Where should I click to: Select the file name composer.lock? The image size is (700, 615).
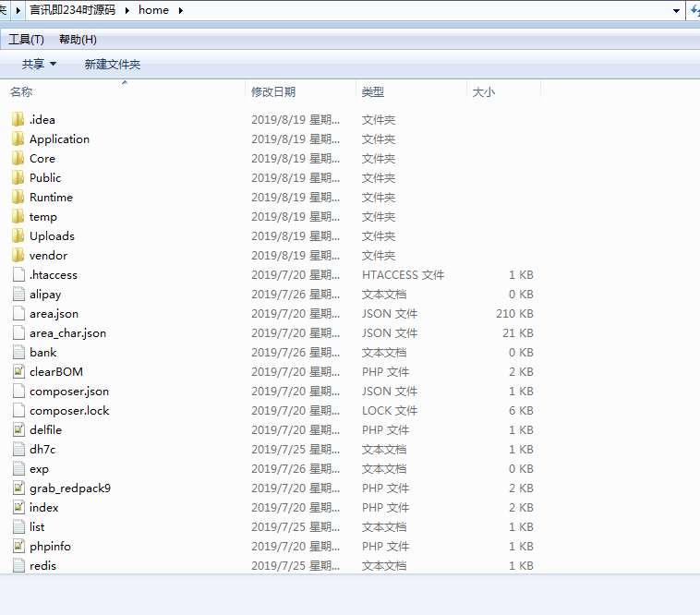tap(69, 411)
